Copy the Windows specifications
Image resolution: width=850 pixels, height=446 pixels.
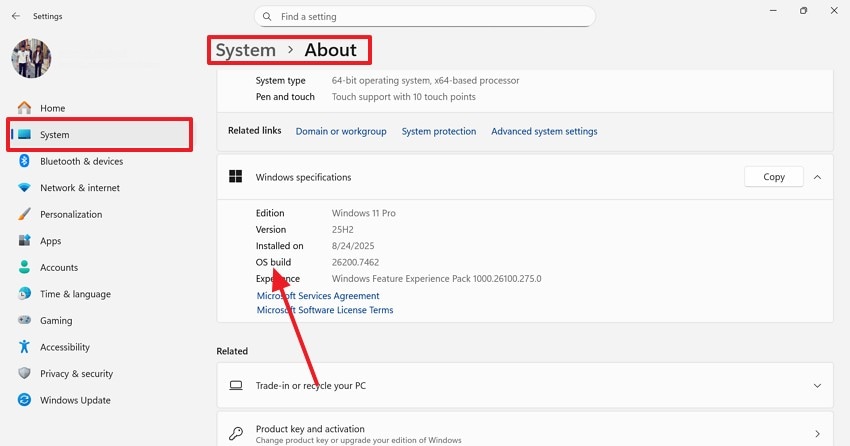point(774,177)
